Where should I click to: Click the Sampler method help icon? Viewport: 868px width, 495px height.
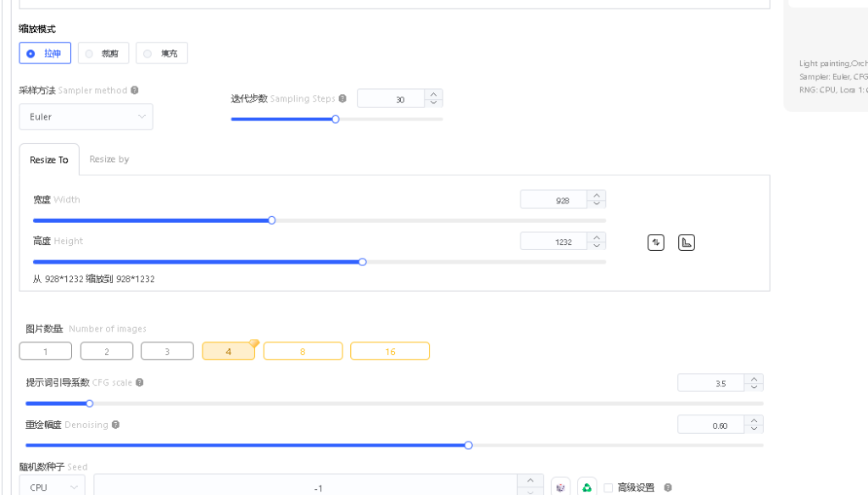pos(135,90)
